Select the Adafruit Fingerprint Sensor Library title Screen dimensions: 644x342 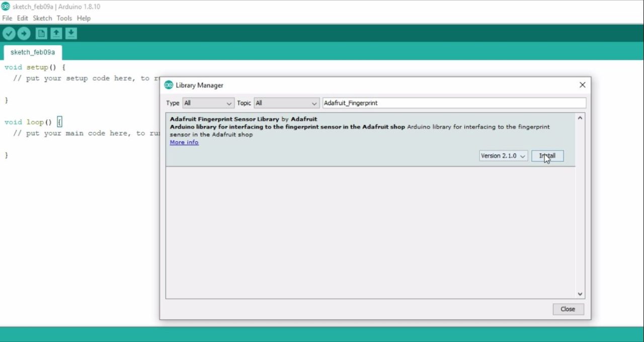click(x=224, y=119)
